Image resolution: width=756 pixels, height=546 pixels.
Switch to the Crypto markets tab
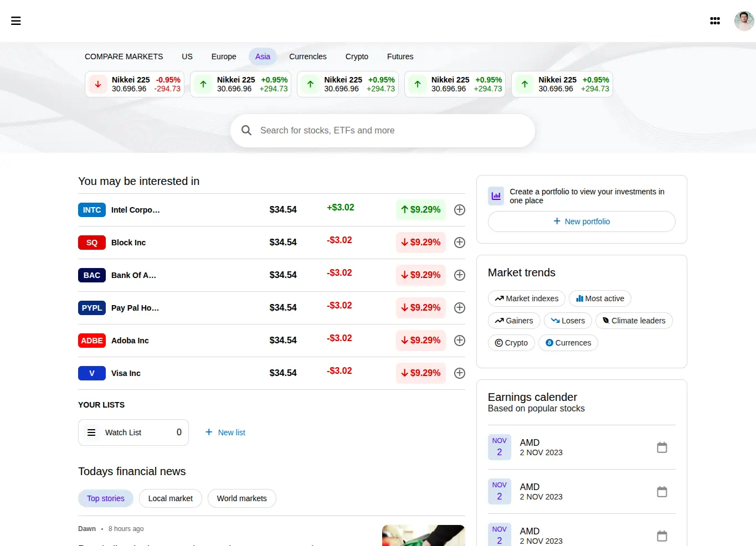(357, 56)
